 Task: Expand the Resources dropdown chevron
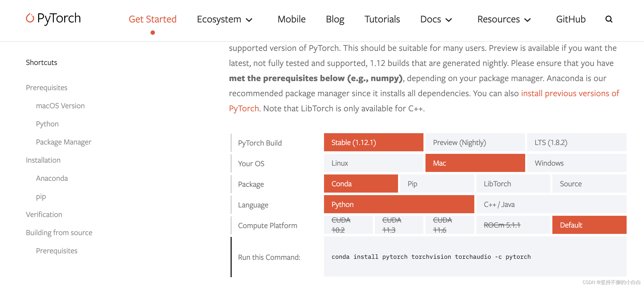pyautogui.click(x=527, y=20)
